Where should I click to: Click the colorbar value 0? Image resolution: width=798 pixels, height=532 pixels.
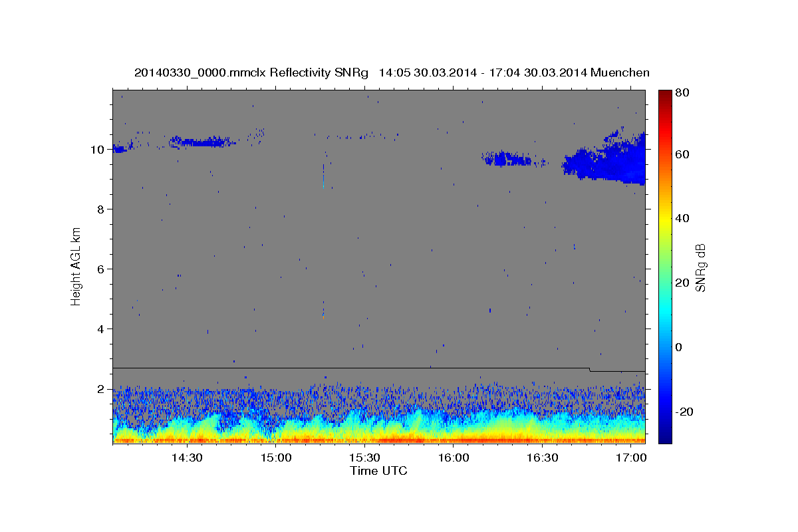[680, 347]
